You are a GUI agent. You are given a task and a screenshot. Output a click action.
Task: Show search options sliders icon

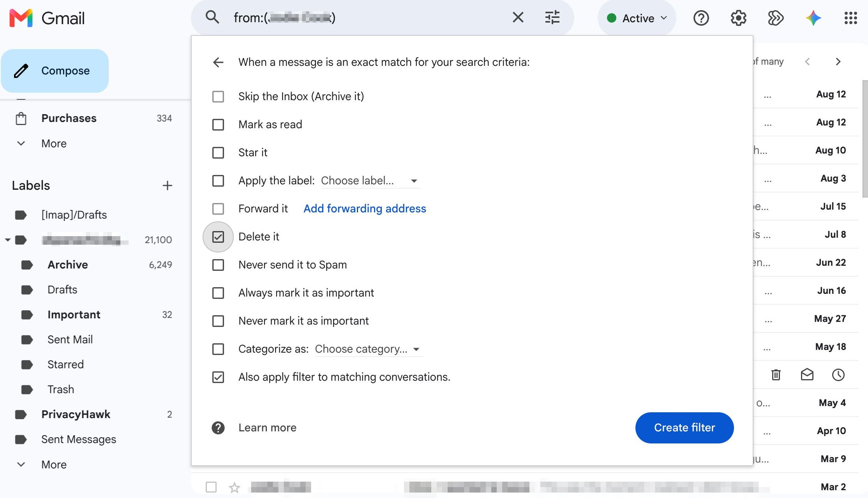(x=552, y=17)
